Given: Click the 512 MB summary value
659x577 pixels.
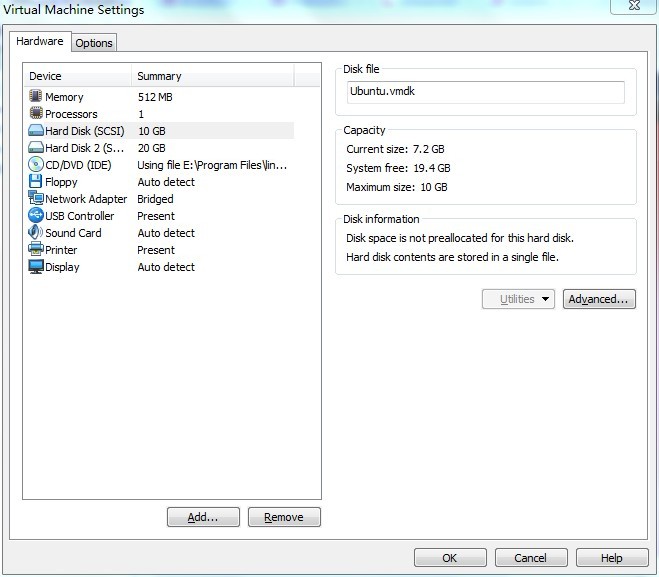Looking at the screenshot, I should [x=155, y=97].
